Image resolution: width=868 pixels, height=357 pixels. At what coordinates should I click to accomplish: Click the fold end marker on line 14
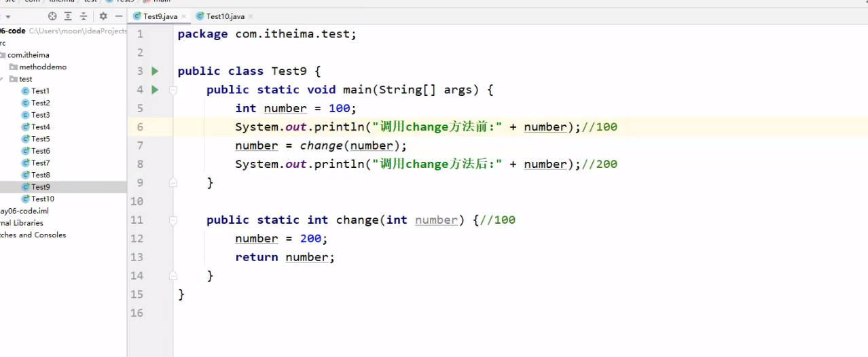click(173, 275)
